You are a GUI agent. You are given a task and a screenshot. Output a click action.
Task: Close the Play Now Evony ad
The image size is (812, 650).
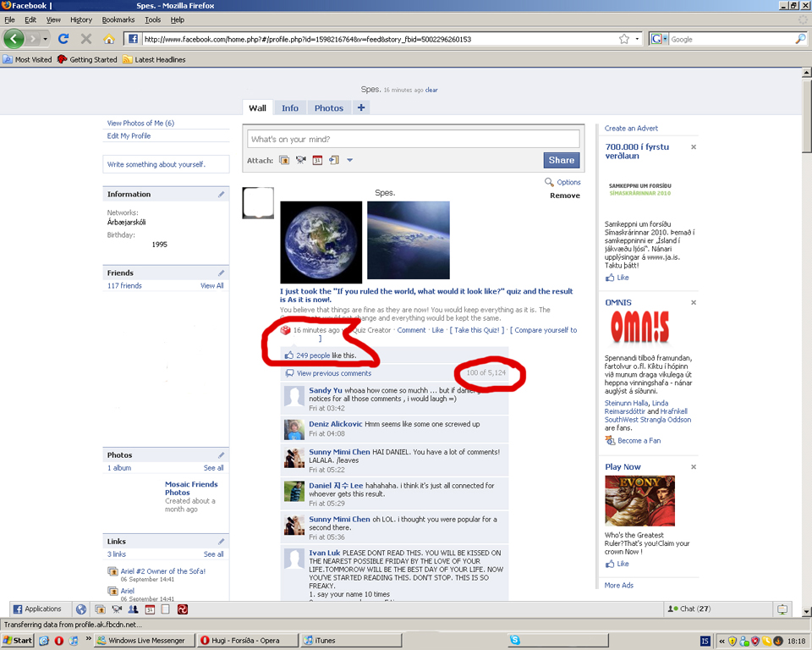(x=694, y=467)
